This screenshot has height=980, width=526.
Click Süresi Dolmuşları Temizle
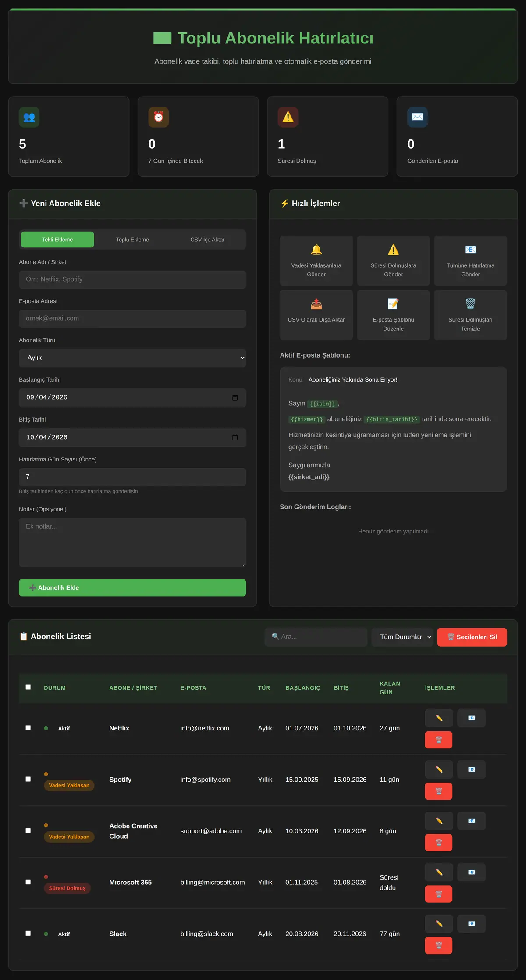(470, 315)
